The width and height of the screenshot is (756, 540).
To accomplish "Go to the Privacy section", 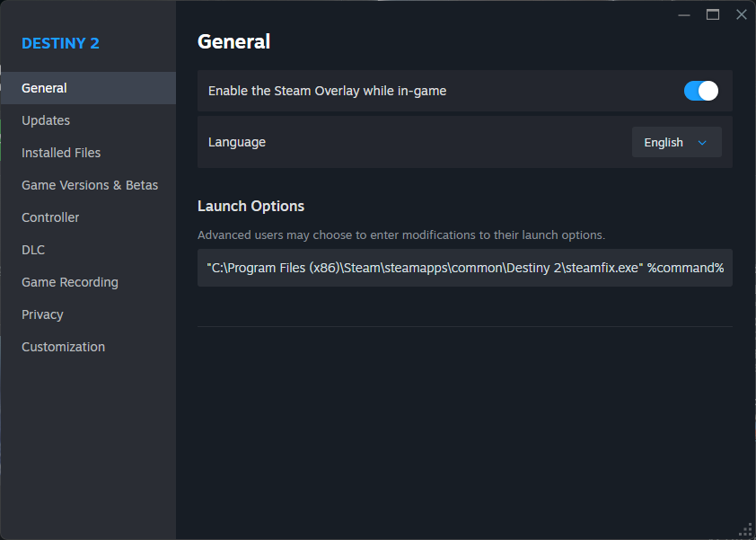I will tap(88, 314).
